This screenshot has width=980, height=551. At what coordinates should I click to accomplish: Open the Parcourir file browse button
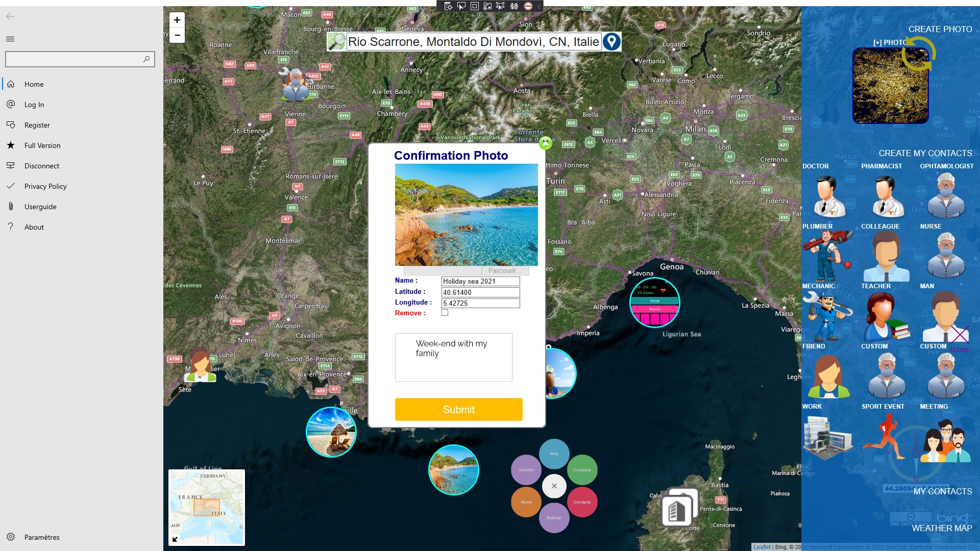point(504,271)
